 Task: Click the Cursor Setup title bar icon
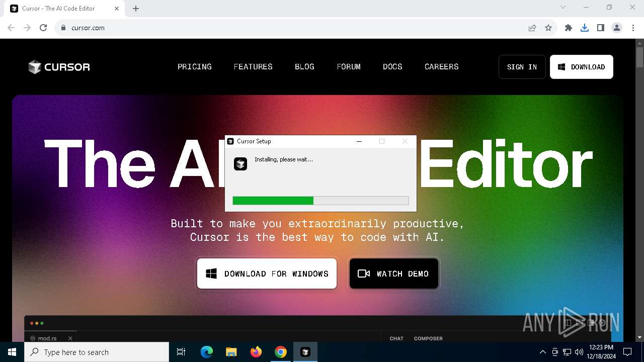pyautogui.click(x=230, y=141)
